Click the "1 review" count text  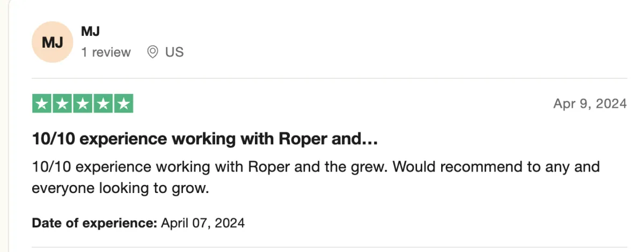106,52
